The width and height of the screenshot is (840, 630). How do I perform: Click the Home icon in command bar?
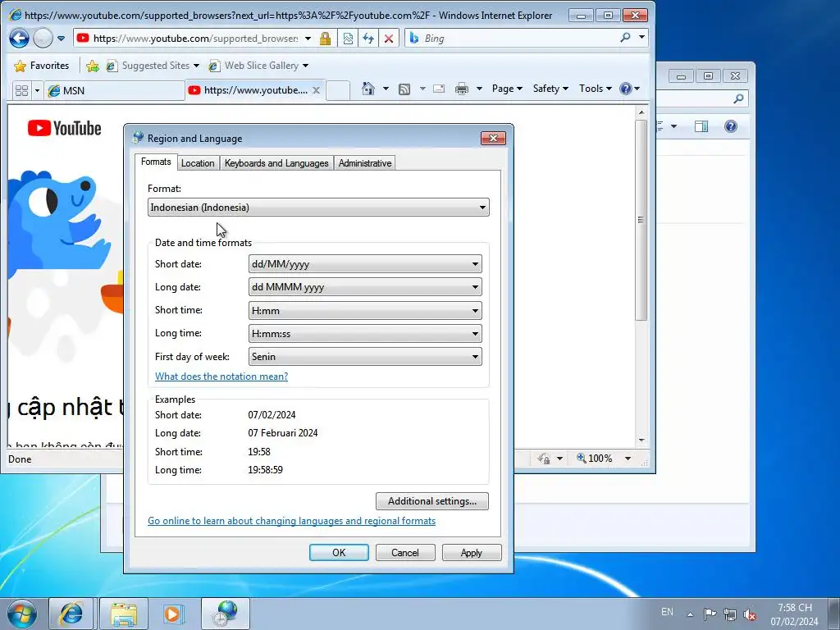(x=368, y=89)
